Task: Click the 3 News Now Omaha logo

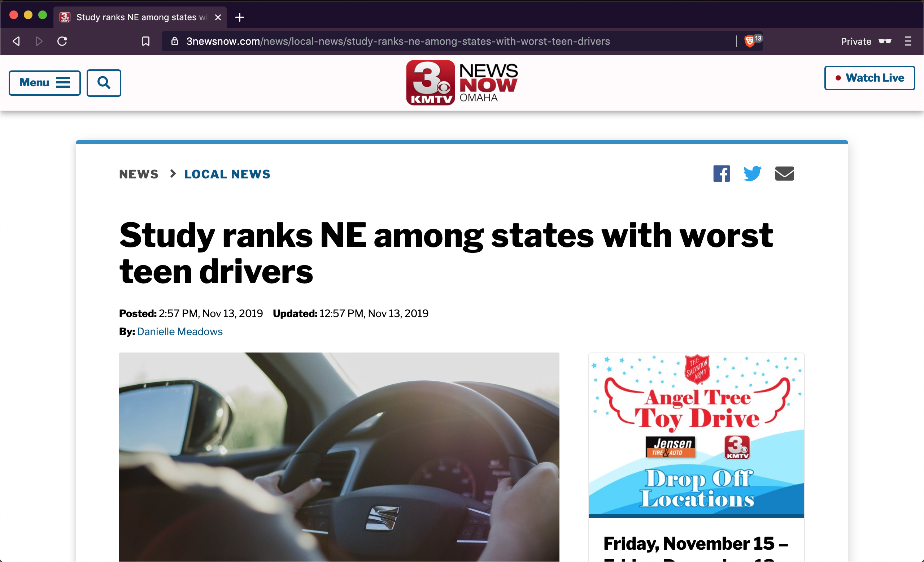Action: click(x=462, y=83)
